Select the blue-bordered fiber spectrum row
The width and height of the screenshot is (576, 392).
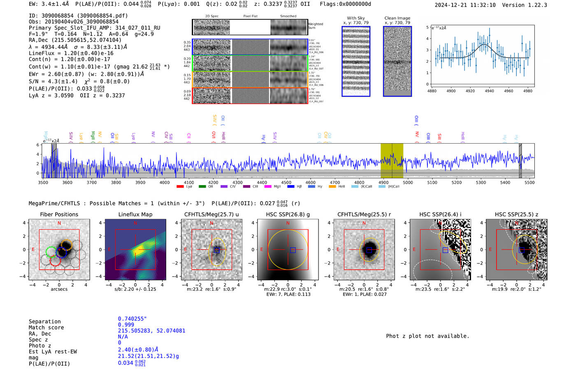(x=250, y=47)
